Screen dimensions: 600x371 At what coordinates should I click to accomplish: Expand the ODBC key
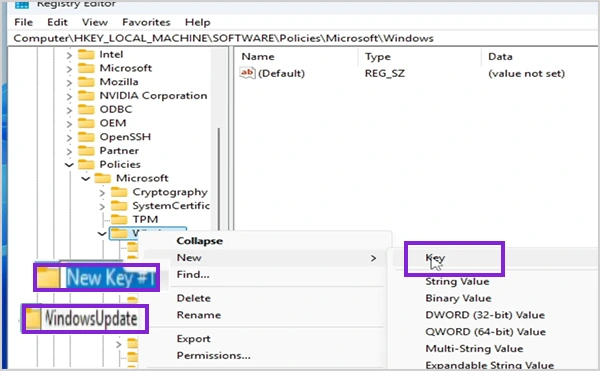tap(69, 110)
